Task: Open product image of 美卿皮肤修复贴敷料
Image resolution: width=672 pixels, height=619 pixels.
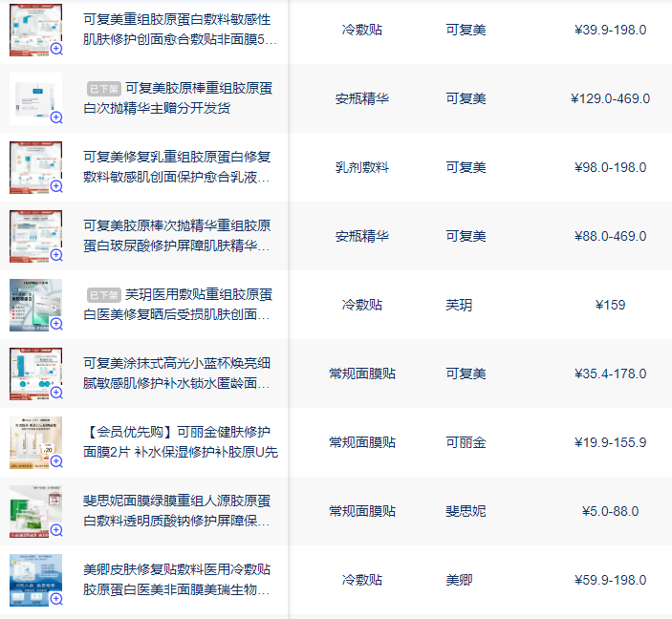Action: pyautogui.click(x=35, y=580)
